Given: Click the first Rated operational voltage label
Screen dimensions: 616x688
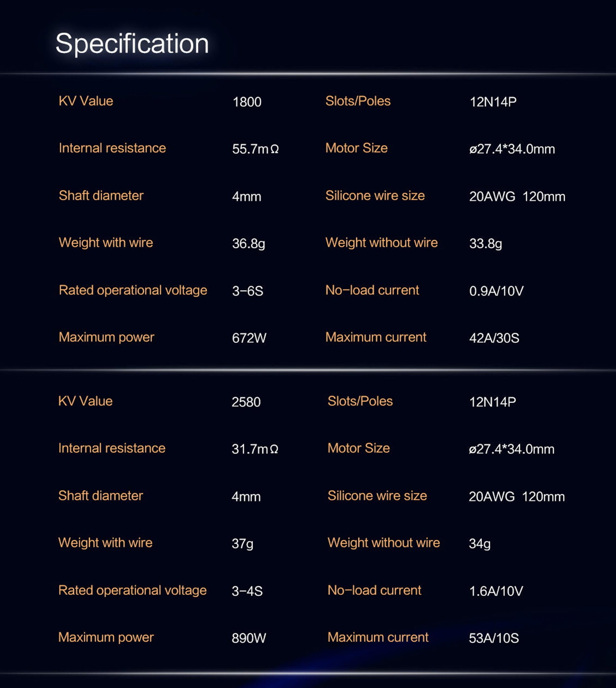Looking at the screenshot, I should pos(133,290).
